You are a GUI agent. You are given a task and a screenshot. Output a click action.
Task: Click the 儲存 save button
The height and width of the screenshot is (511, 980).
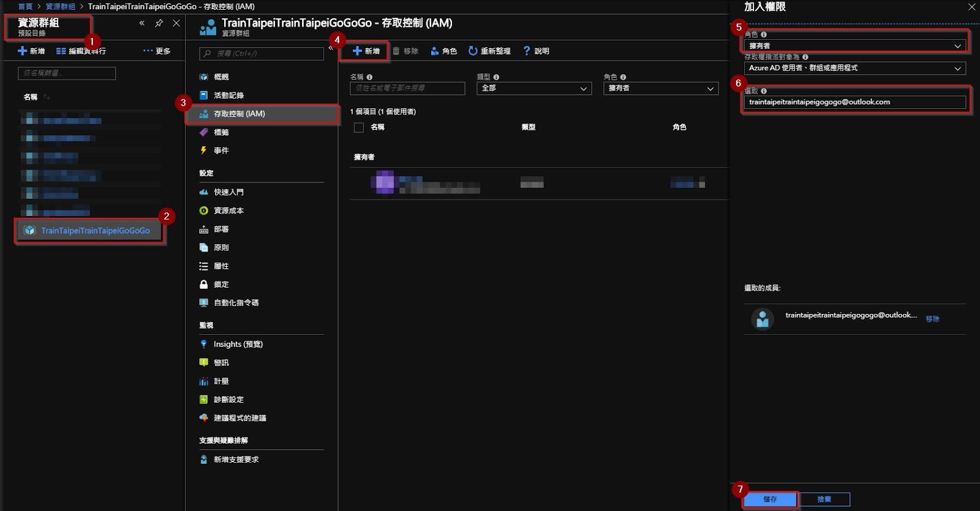[x=770, y=499]
